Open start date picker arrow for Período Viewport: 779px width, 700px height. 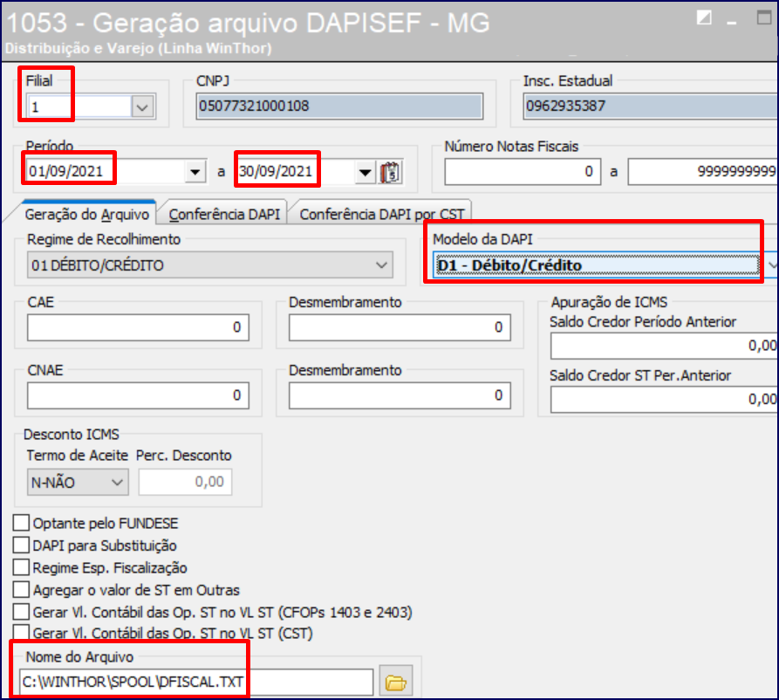195,172
